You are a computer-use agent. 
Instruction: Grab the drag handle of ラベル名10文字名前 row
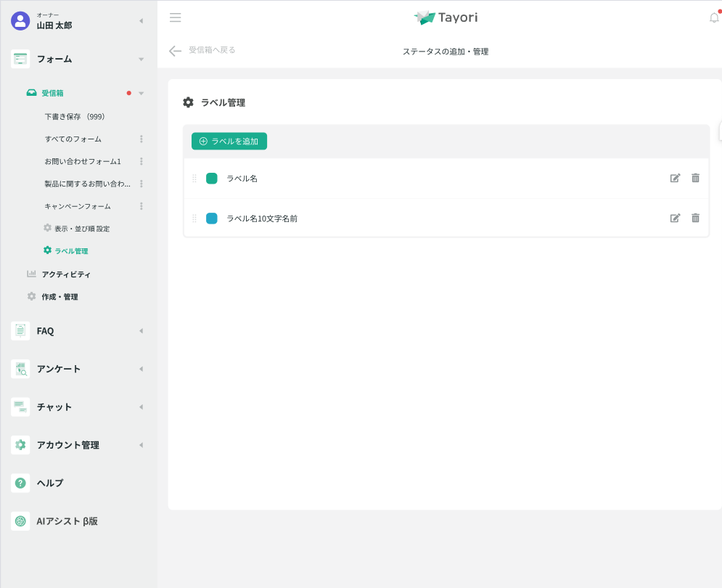[x=194, y=219]
